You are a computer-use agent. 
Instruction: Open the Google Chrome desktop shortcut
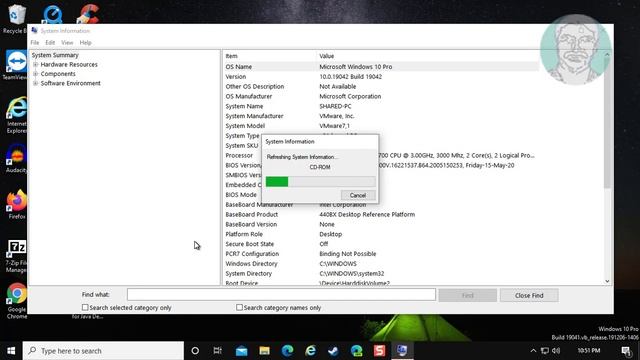(x=16, y=300)
